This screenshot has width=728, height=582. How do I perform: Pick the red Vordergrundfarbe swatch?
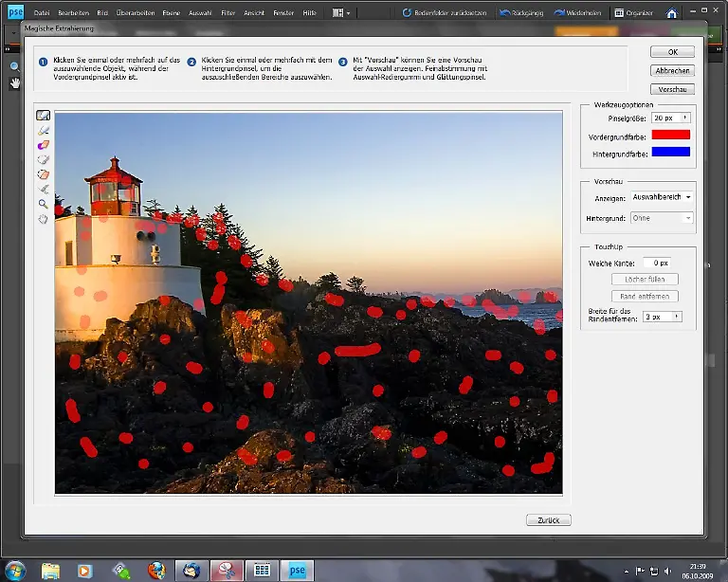pyautogui.click(x=670, y=136)
